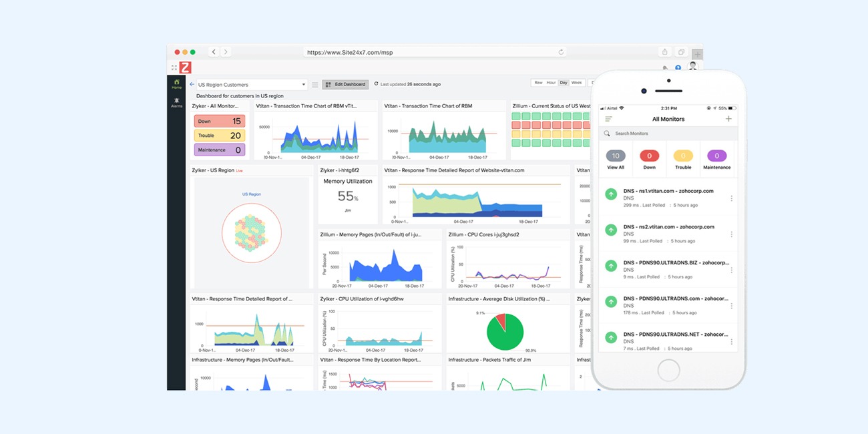Tap the Maintenance status filter

pyautogui.click(x=716, y=160)
